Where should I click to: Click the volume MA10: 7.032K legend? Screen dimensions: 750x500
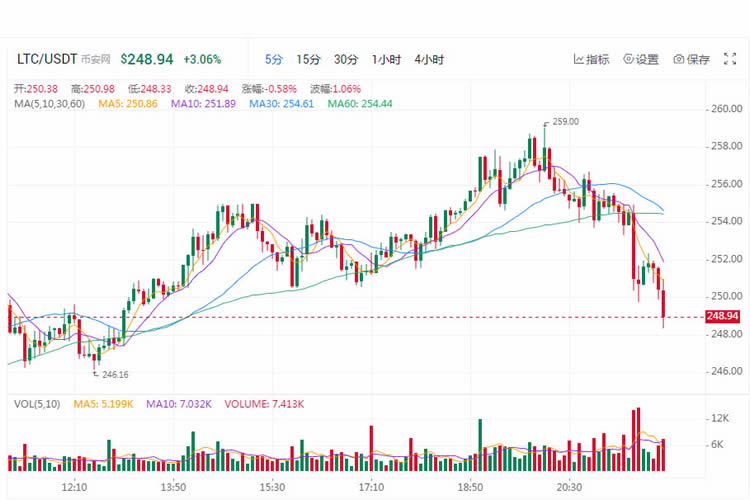179,404
